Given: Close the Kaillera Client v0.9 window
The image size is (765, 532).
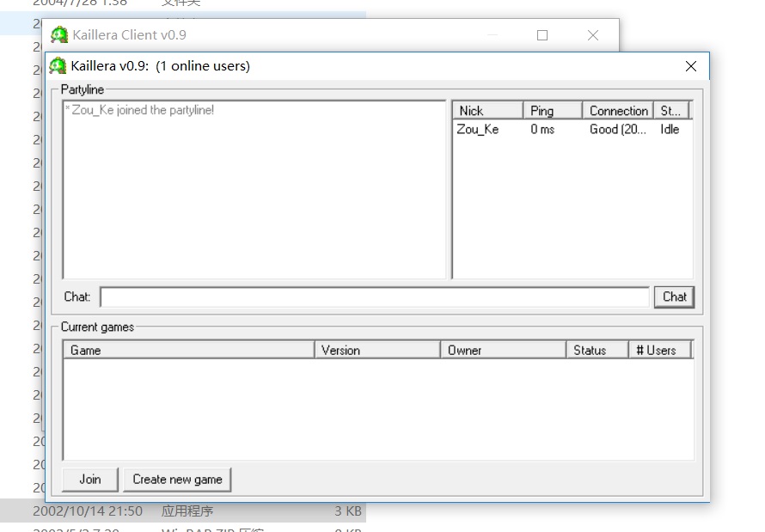Looking at the screenshot, I should 593,35.
